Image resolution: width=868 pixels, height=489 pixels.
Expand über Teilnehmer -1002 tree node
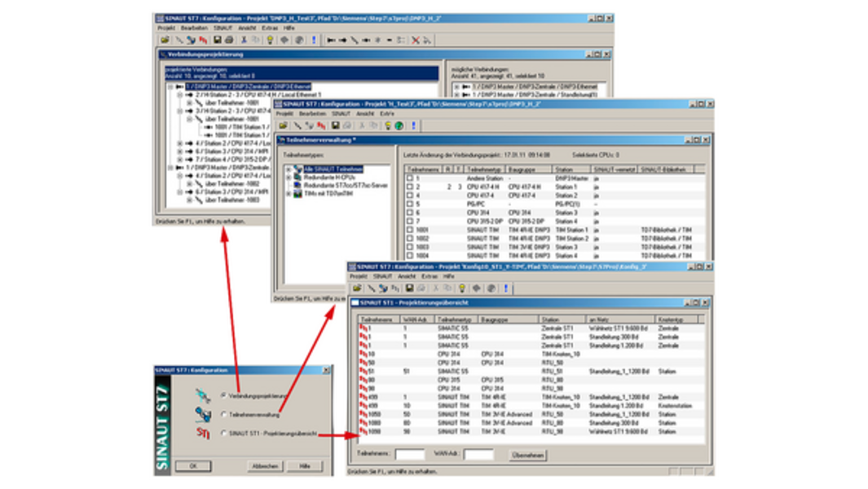[x=189, y=184]
